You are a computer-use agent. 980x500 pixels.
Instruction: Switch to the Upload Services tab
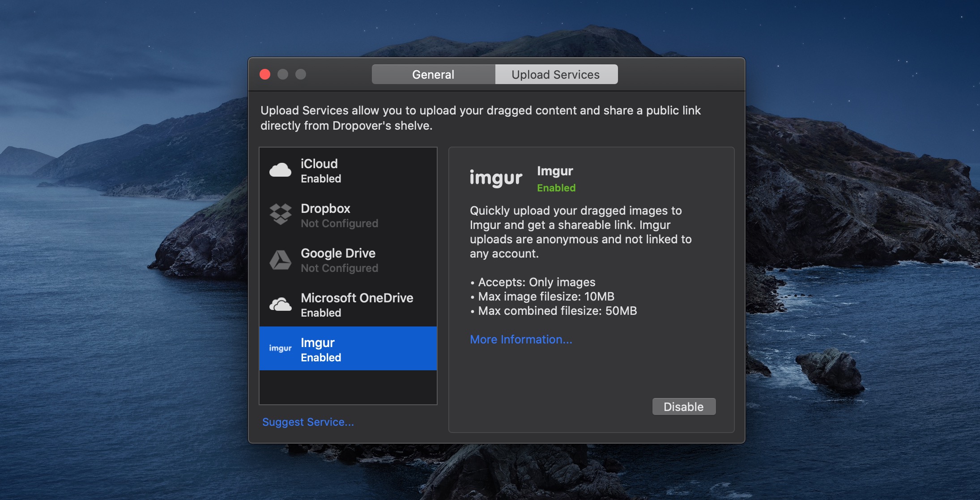click(556, 74)
